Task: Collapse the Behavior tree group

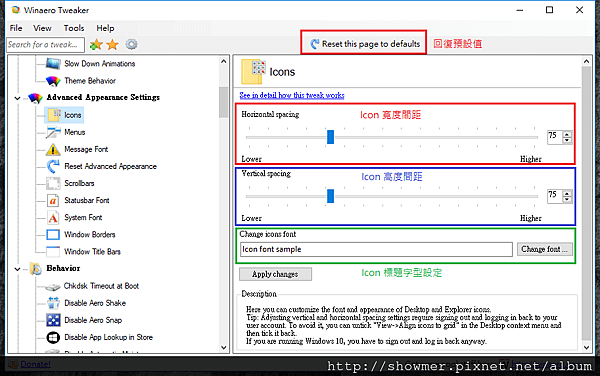Action: (17, 269)
